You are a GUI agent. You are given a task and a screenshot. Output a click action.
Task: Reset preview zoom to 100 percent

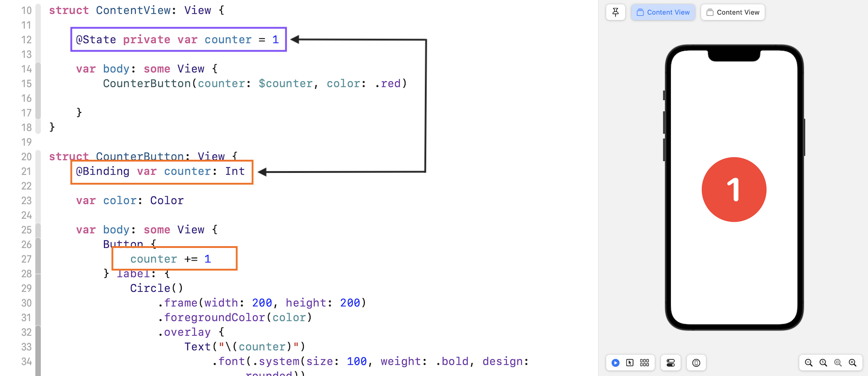point(823,363)
